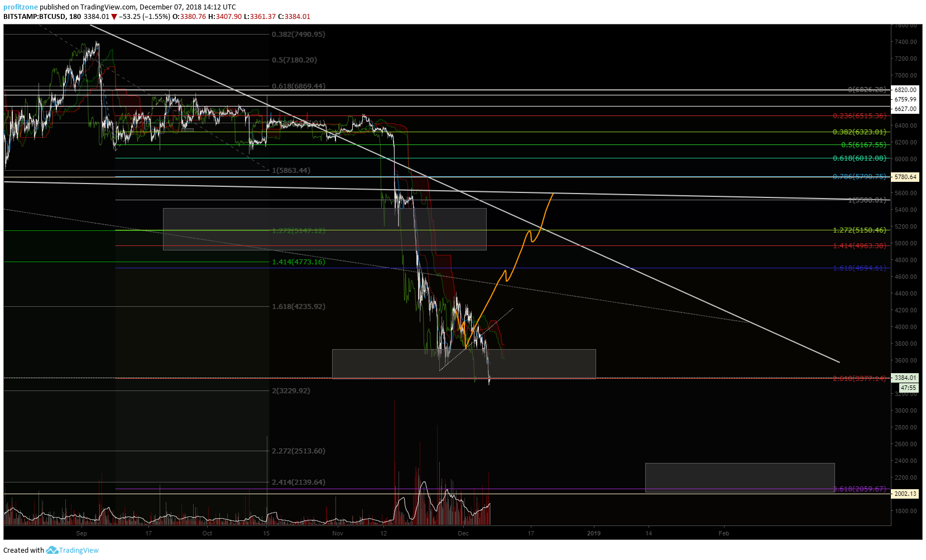926x560 pixels.
Task: Select the 6759.99 price axis label
Action: point(905,99)
